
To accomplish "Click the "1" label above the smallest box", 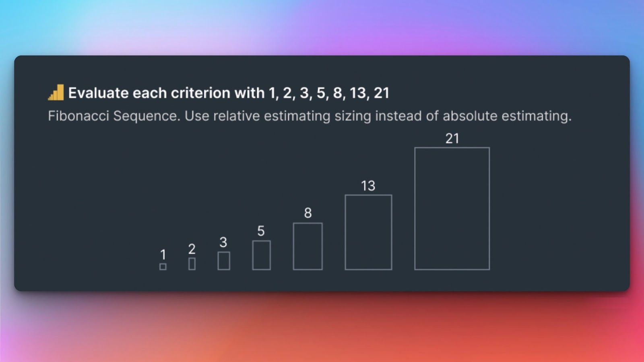I will point(163,254).
